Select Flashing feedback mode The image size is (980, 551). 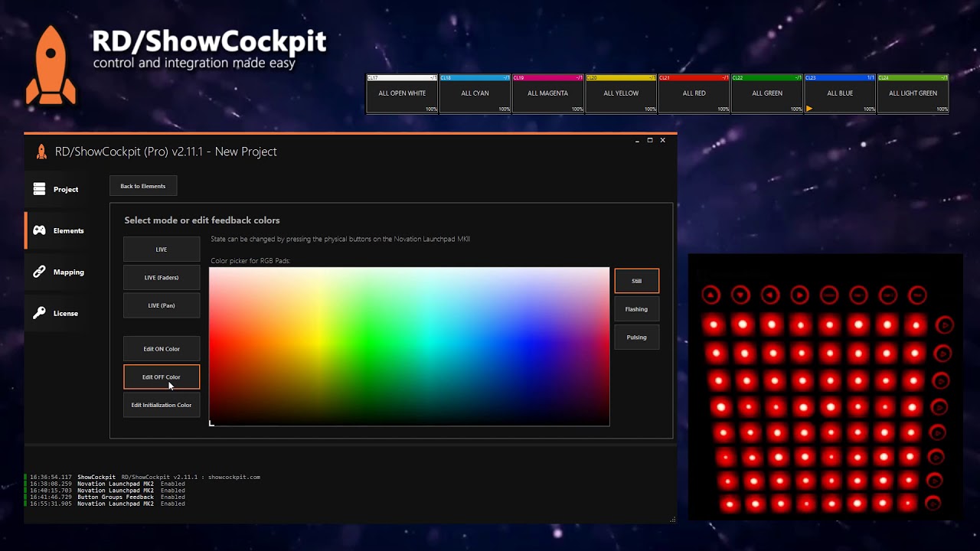point(636,309)
